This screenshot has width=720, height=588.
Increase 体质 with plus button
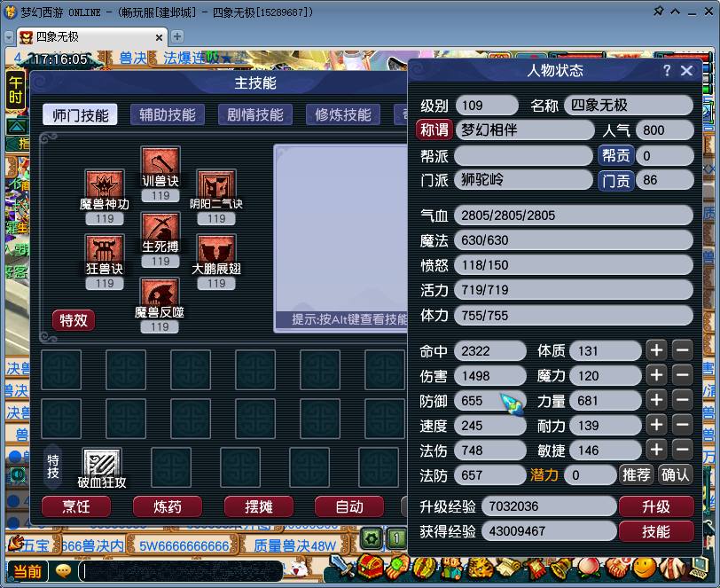click(x=657, y=350)
